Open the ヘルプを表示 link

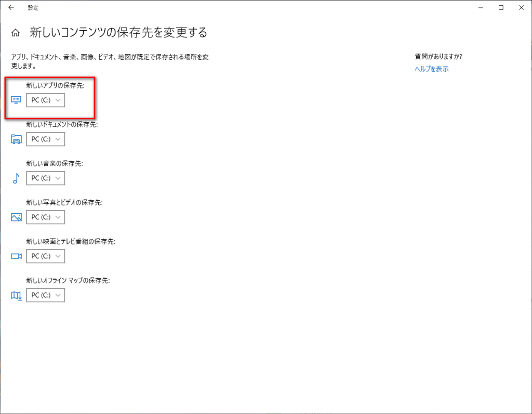click(431, 69)
